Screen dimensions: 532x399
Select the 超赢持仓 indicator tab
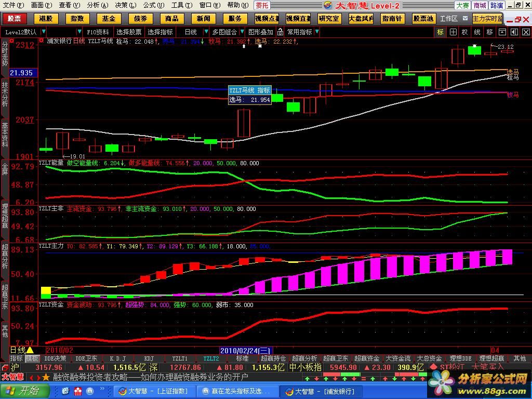pyautogui.click(x=273, y=358)
